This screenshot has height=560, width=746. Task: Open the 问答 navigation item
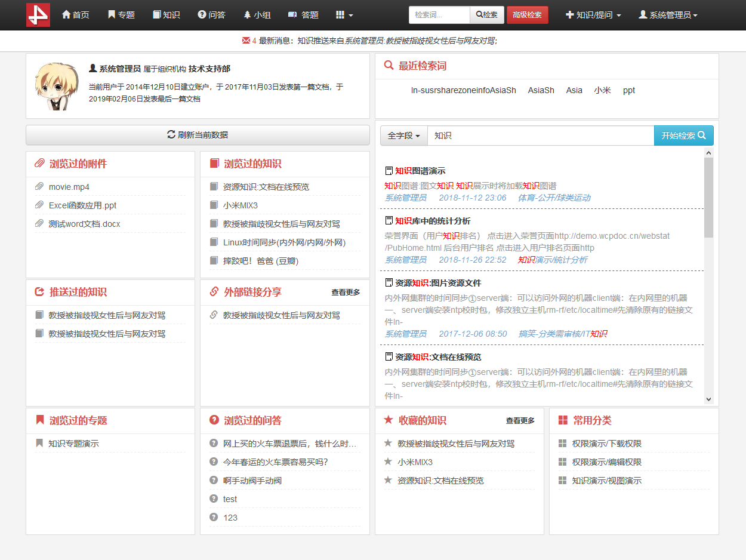click(x=211, y=15)
